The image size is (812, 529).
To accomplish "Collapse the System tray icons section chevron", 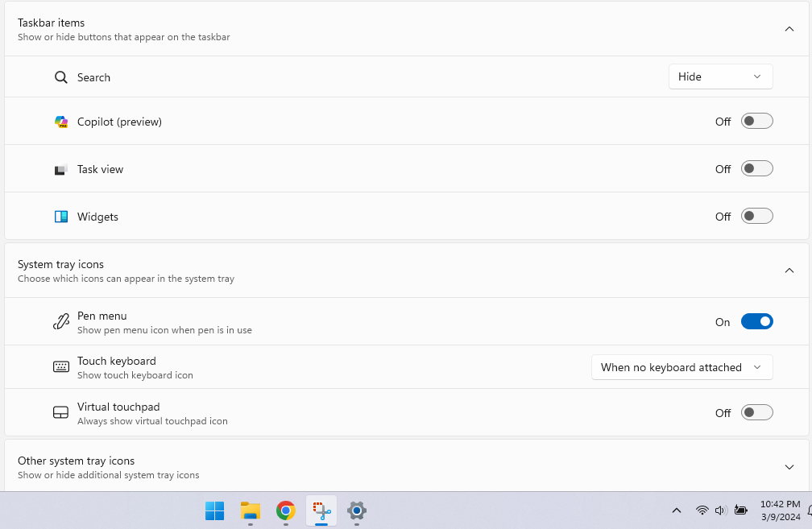I will (789, 271).
